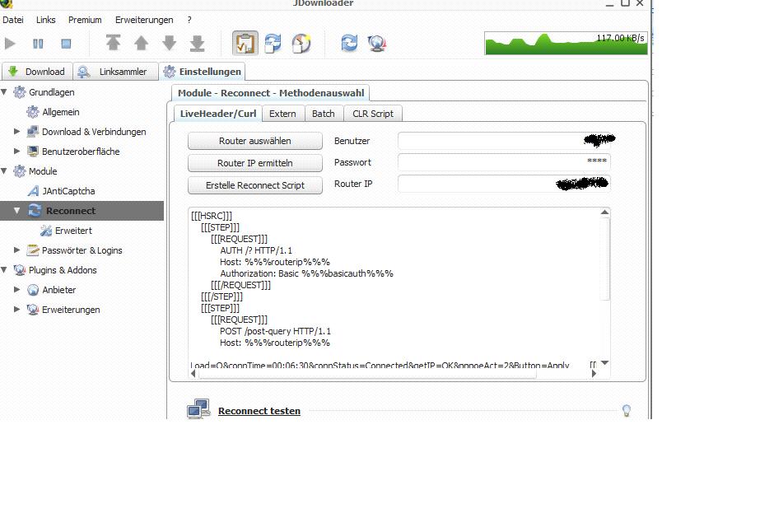Click Passwörter & Logins icon
This screenshot has width=760, height=532.
click(32, 250)
